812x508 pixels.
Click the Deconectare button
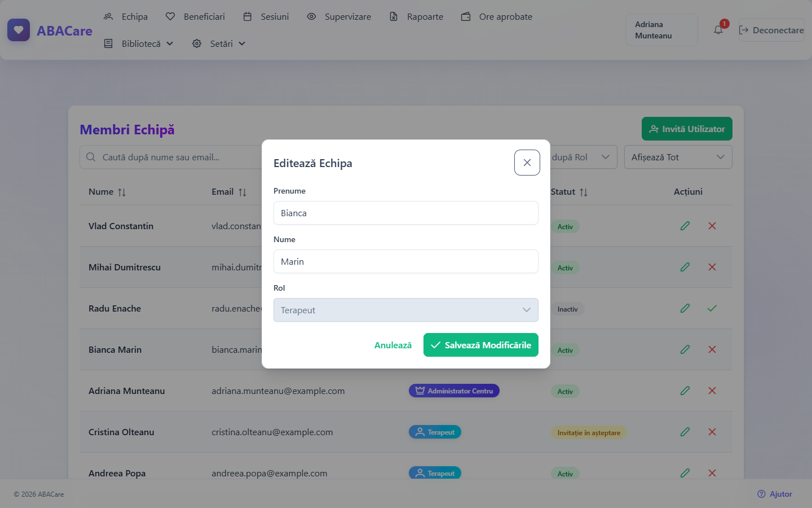[771, 30]
